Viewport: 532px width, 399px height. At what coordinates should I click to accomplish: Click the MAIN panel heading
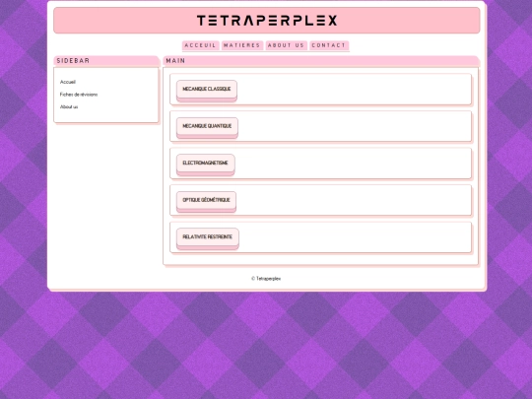[x=320, y=61]
